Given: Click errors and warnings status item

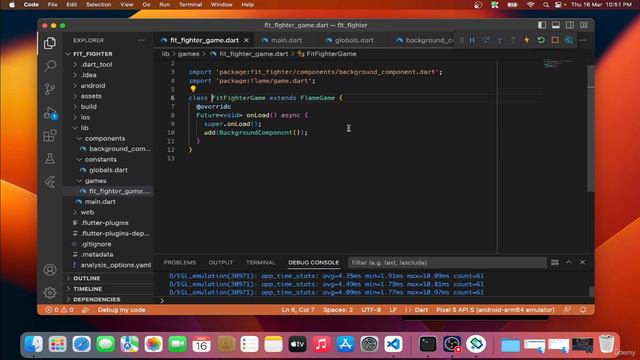Looking at the screenshot, I should point(60,310).
